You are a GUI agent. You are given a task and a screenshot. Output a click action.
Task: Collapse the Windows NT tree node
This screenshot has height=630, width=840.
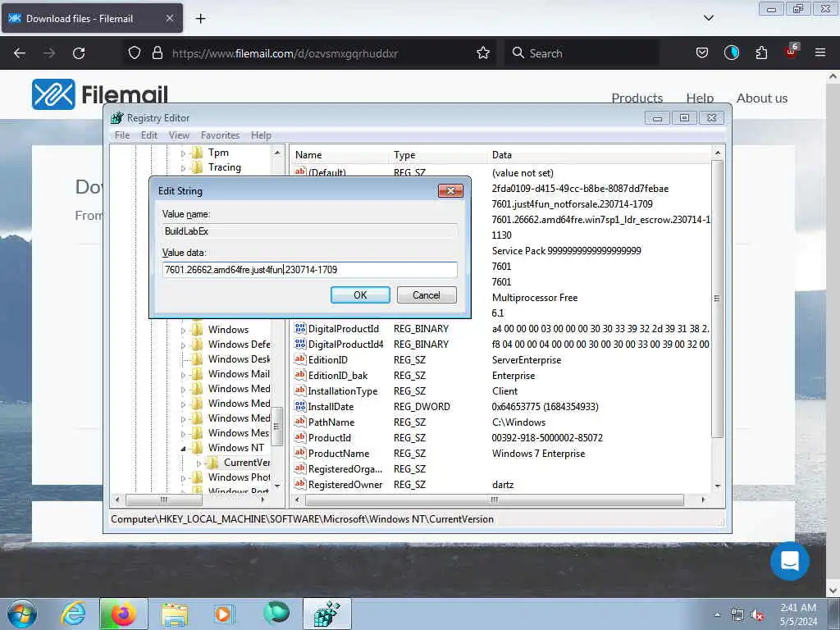(x=183, y=449)
